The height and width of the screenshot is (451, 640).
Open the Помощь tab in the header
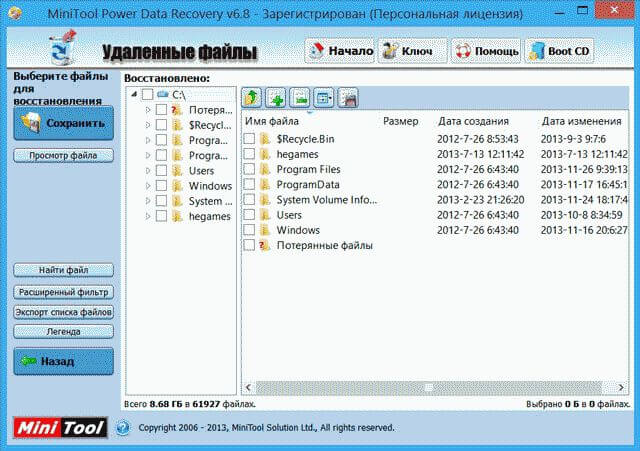click(x=486, y=51)
